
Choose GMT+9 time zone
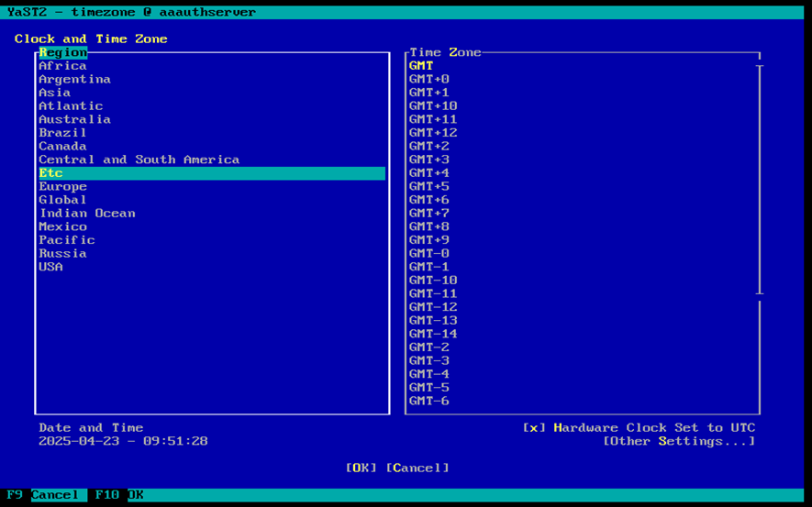coord(429,240)
